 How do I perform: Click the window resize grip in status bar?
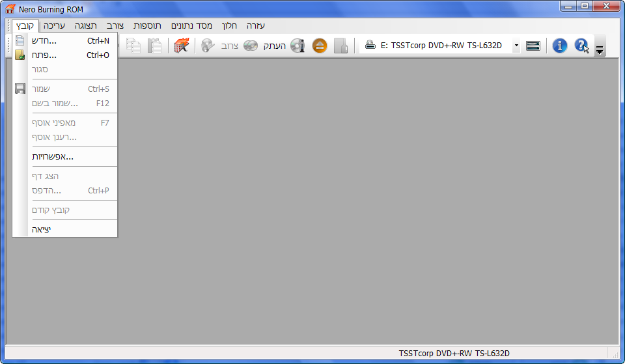pos(615,354)
